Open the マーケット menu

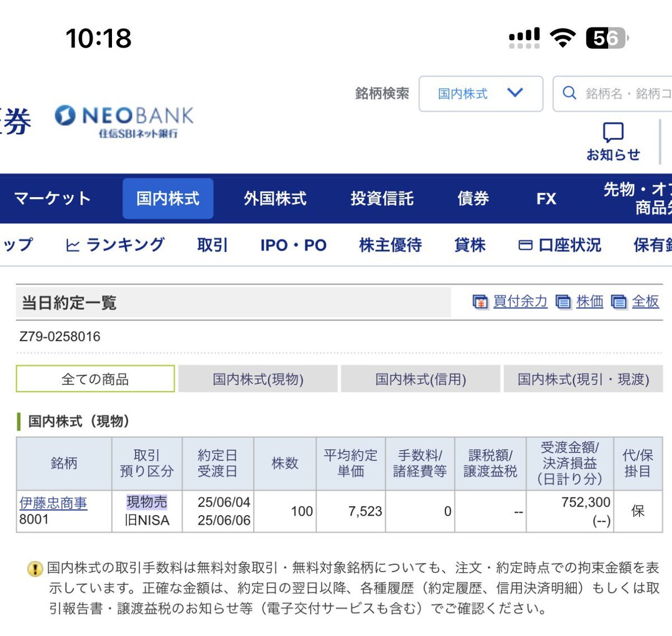tap(52, 198)
